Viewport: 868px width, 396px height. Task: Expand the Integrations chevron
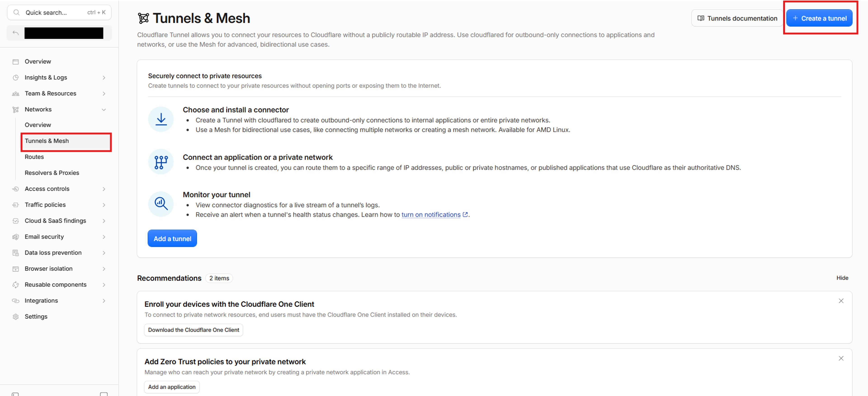click(x=104, y=301)
